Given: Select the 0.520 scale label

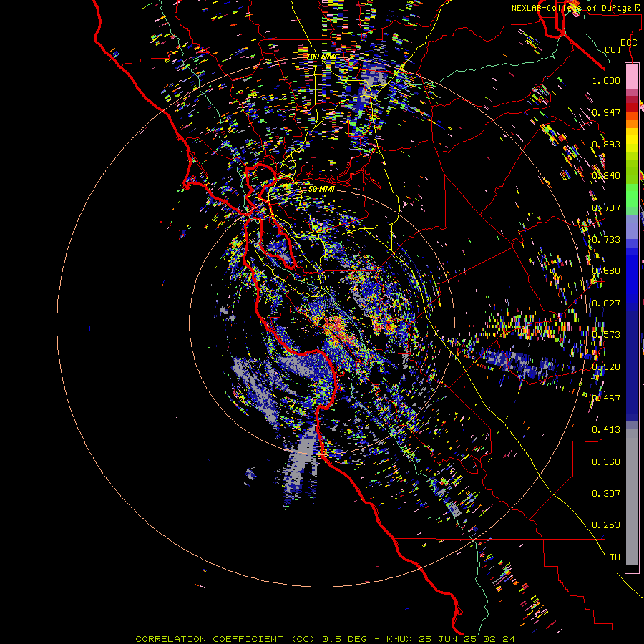Looking at the screenshot, I should click(606, 367).
